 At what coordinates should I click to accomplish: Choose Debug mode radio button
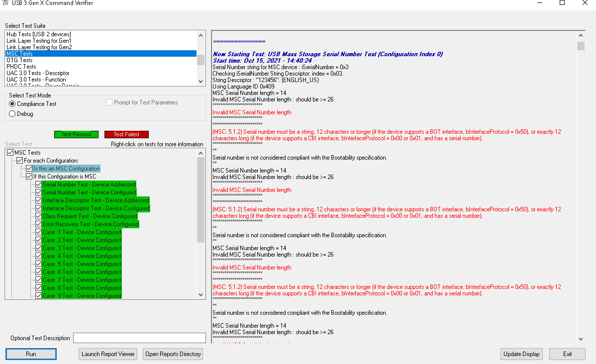12,113
